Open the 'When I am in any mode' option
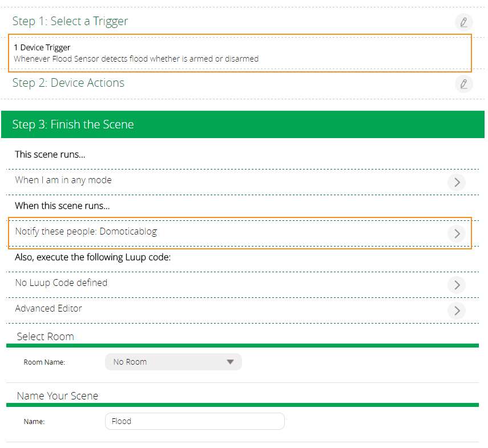Viewport: 488px width, 448px height. pos(63,180)
